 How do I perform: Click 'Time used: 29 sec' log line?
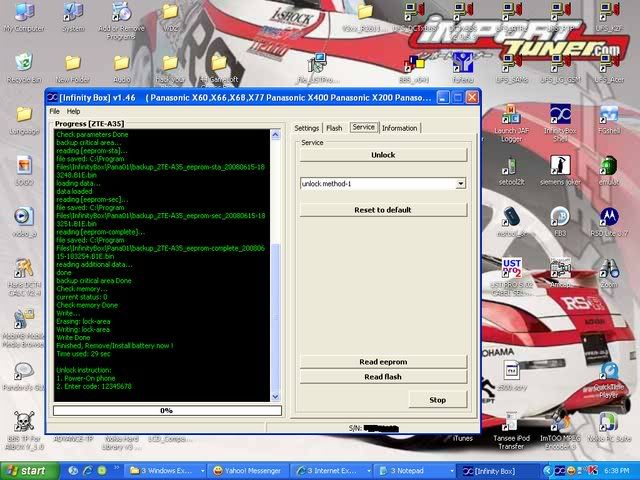(83, 354)
